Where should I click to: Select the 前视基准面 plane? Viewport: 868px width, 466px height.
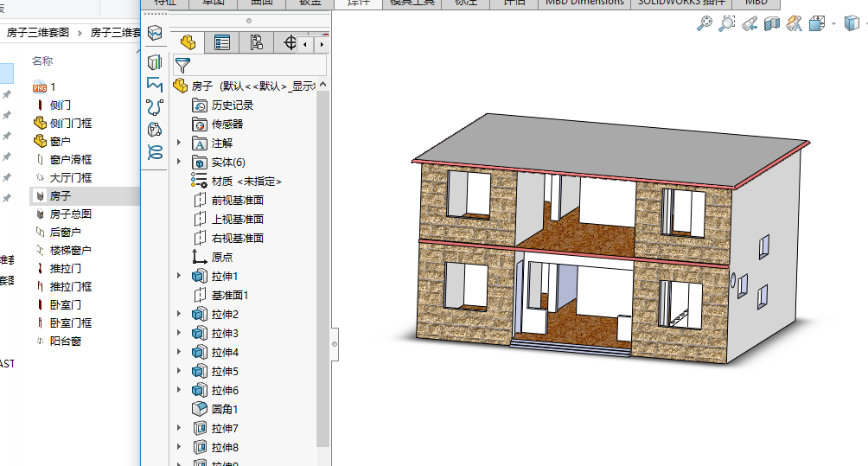pyautogui.click(x=237, y=201)
